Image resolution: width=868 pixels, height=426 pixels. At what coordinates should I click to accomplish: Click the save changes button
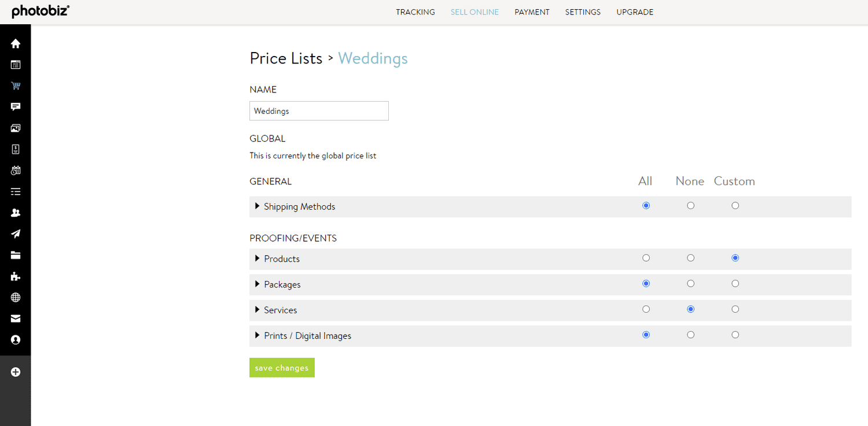point(282,368)
